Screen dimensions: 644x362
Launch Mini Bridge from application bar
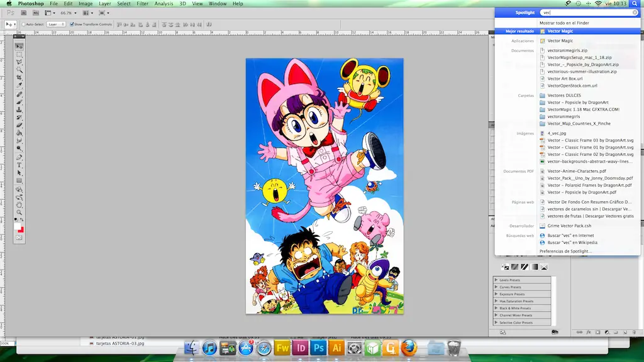36,13
